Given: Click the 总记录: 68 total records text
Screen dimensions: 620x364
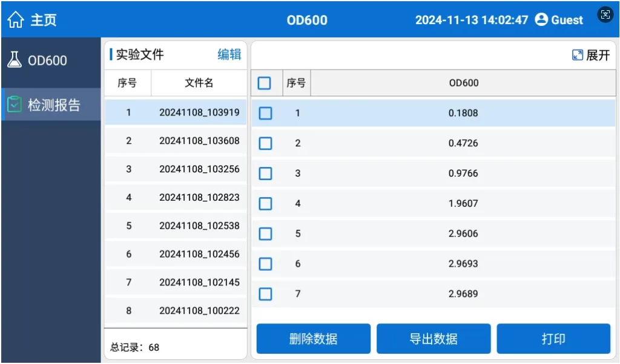Looking at the screenshot, I should 134,348.
